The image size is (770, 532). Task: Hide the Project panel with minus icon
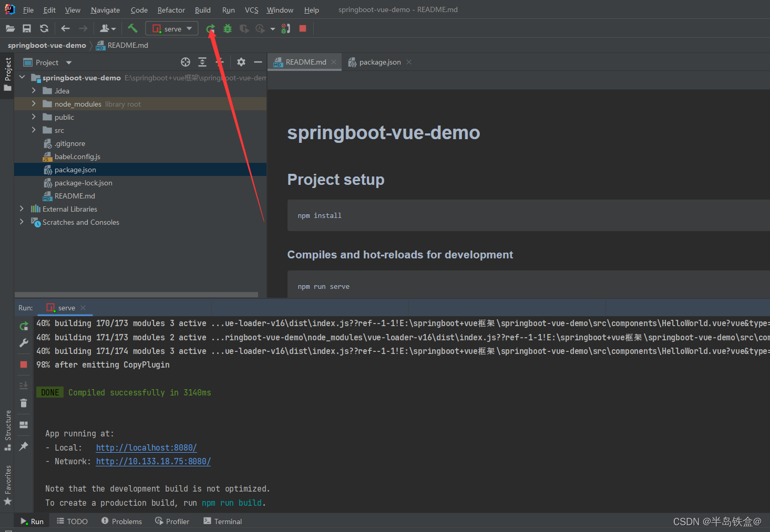(258, 62)
